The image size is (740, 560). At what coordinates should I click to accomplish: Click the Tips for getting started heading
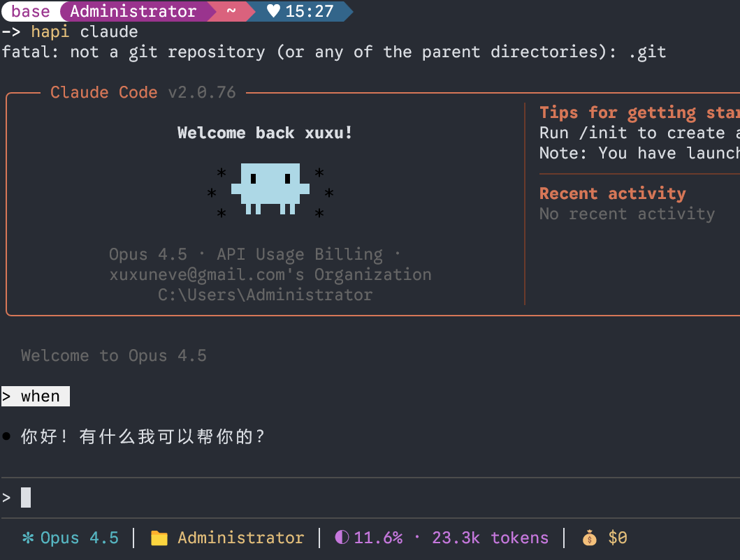tap(637, 112)
